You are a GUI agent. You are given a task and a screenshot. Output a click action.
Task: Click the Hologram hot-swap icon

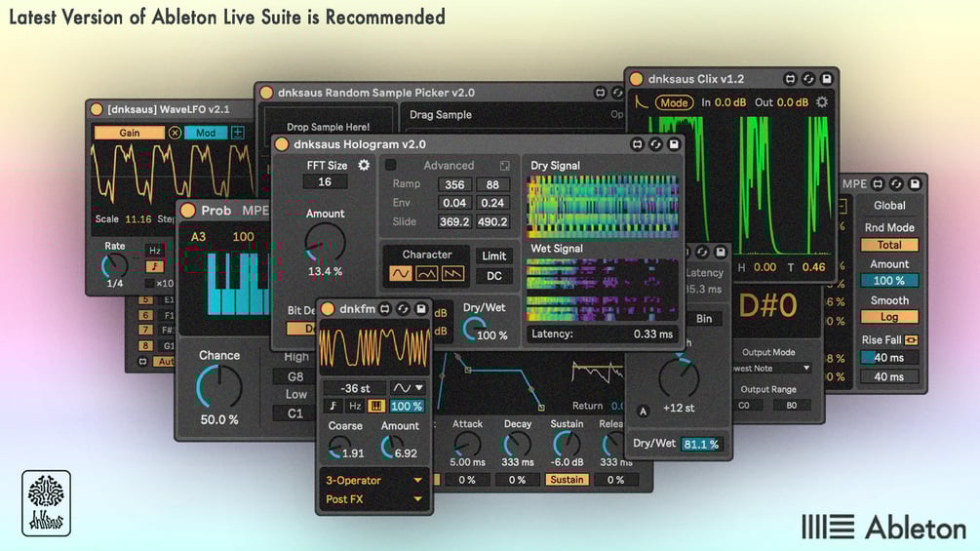point(637,144)
